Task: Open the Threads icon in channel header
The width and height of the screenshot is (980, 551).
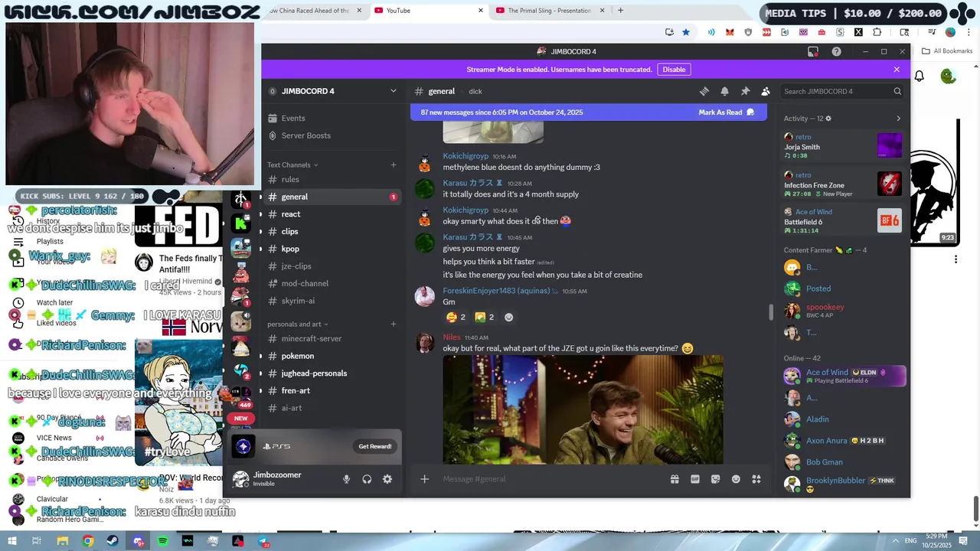Action: (704, 91)
